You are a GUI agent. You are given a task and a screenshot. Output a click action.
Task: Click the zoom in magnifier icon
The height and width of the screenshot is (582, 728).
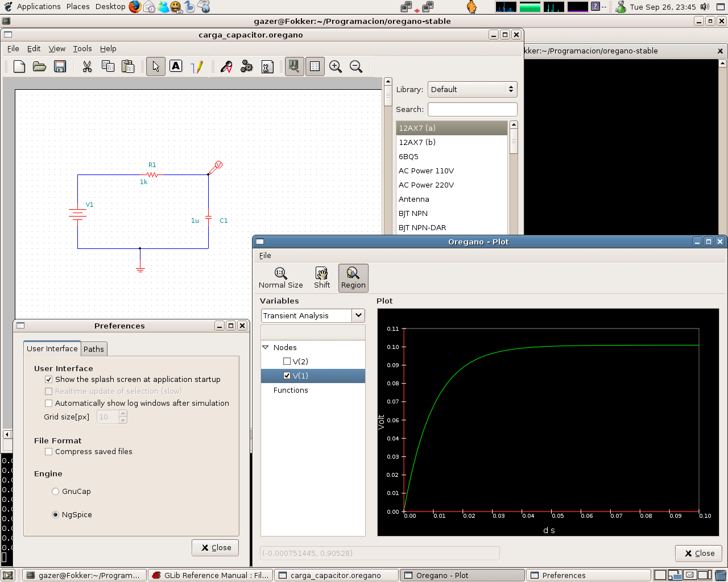point(336,66)
